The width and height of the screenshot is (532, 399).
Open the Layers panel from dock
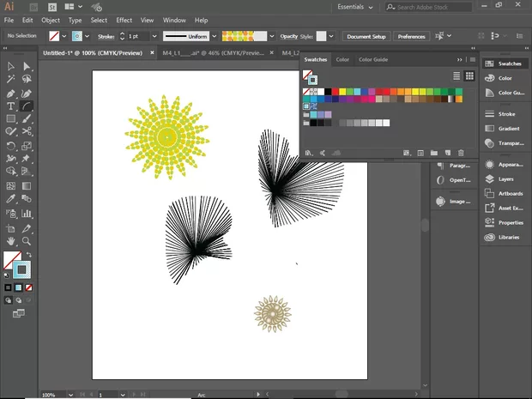pos(505,179)
